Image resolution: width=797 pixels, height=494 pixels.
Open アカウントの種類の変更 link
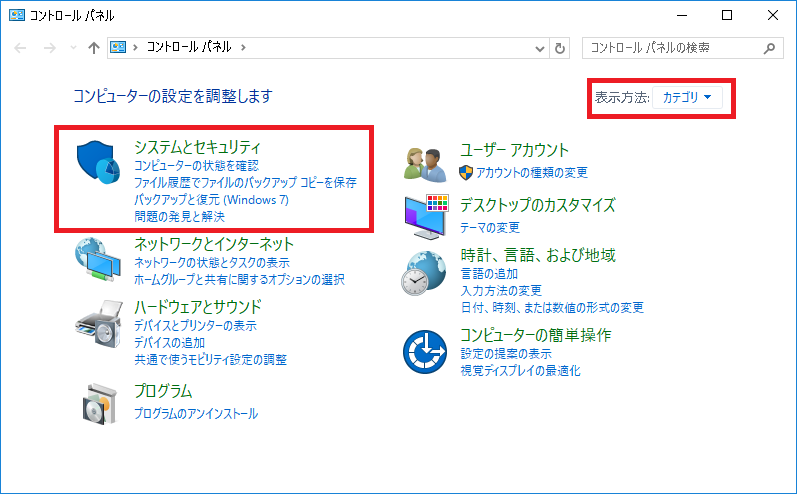532,173
